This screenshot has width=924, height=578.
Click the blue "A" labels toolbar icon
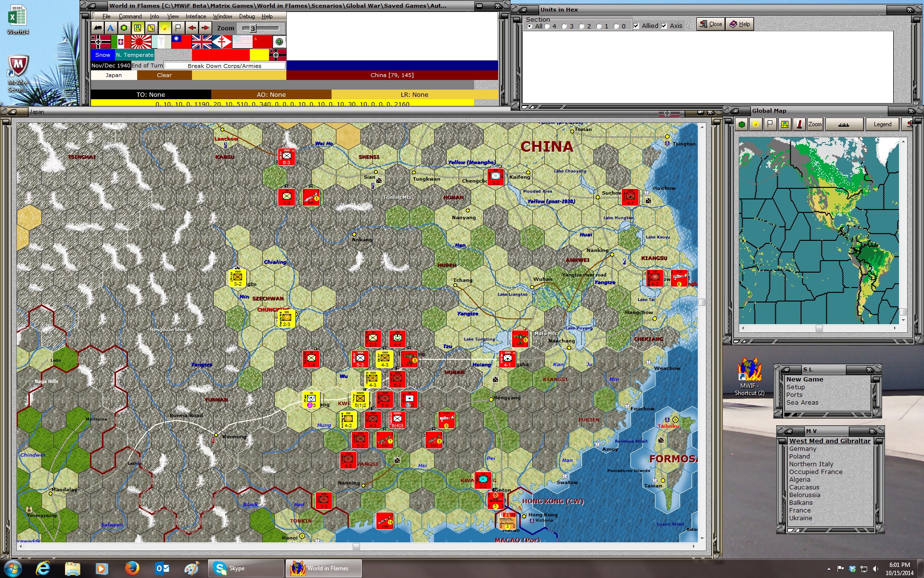click(x=111, y=28)
